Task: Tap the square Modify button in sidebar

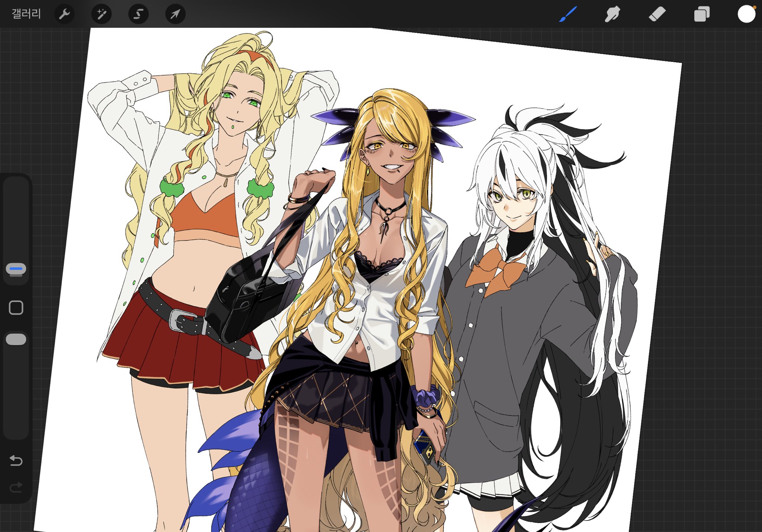Action: coord(16,308)
